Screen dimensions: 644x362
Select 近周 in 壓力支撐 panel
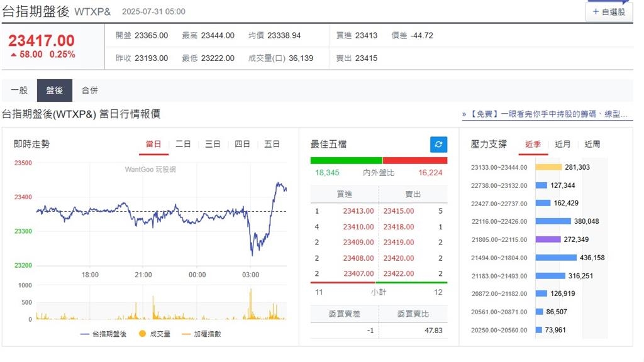tap(592, 144)
